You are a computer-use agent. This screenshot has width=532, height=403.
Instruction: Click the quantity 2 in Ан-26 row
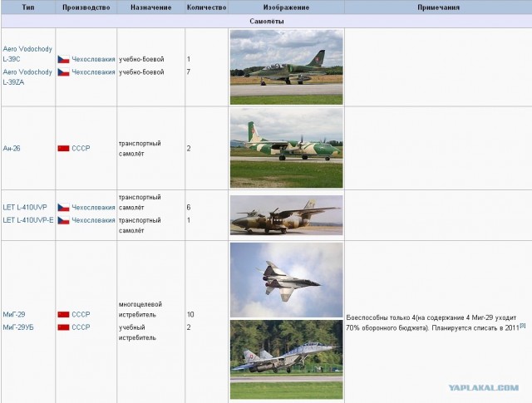(x=189, y=148)
